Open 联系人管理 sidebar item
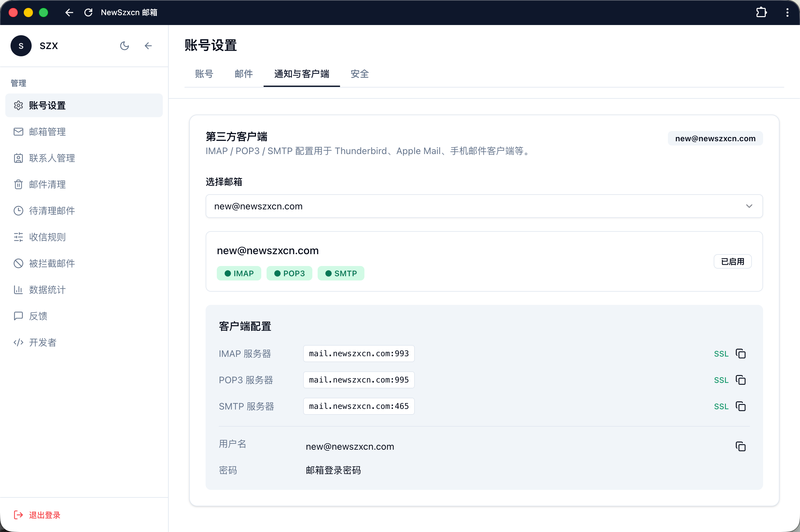This screenshot has width=800, height=532. point(84,158)
